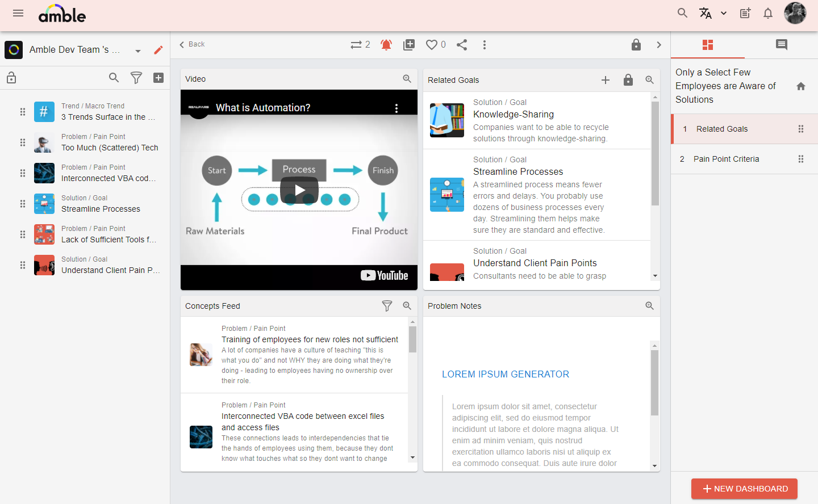Add a new concept in sidebar
The image size is (818, 504).
(x=158, y=78)
